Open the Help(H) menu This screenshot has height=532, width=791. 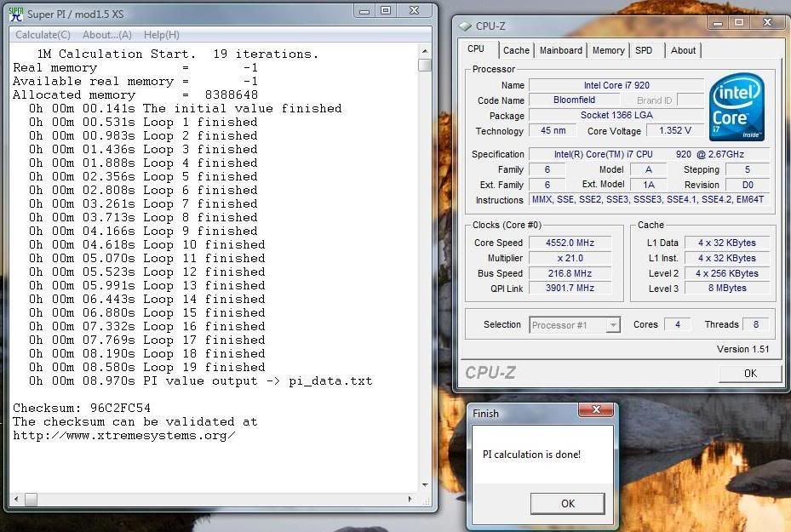pos(161,35)
